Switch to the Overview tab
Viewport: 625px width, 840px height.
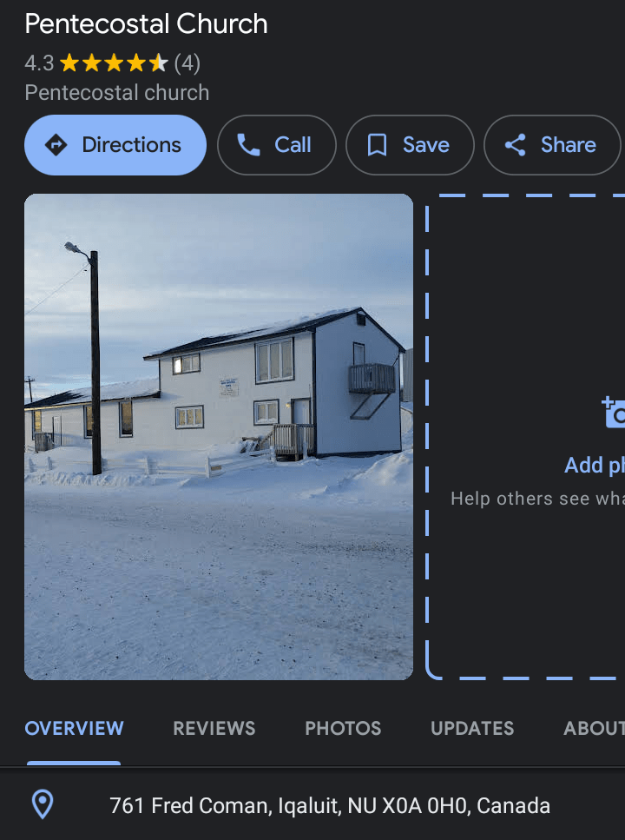tap(74, 729)
